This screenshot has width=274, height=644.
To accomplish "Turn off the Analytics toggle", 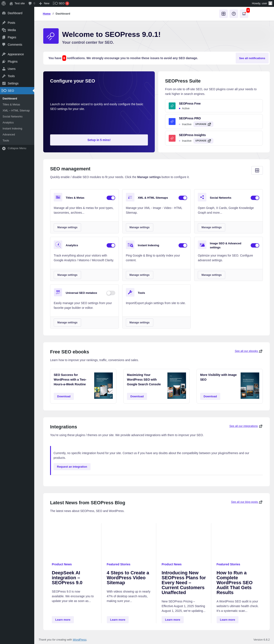I will pyautogui.click(x=111, y=245).
